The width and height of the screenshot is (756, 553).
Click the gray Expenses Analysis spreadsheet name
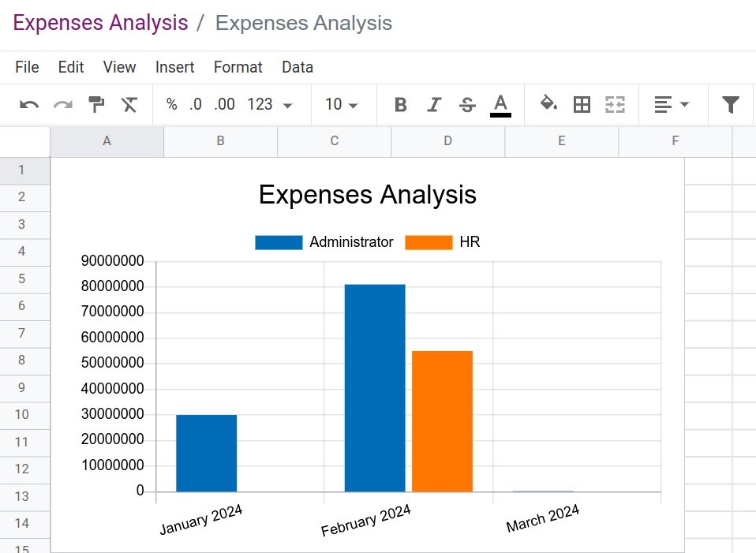[304, 23]
